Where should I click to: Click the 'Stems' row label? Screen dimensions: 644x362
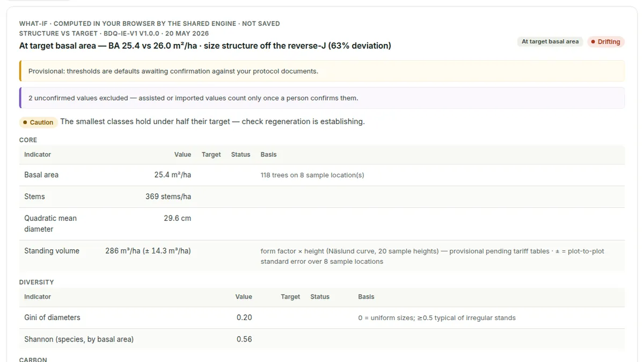pos(34,197)
